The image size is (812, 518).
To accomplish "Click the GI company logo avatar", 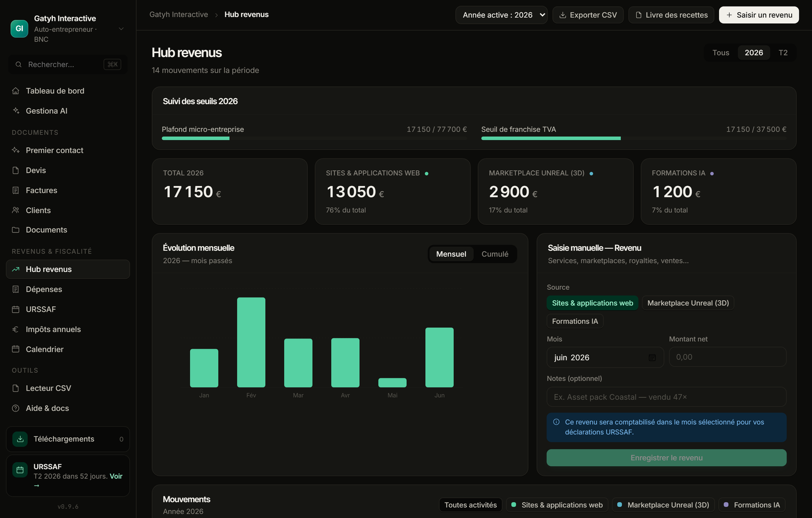I will pyautogui.click(x=19, y=28).
